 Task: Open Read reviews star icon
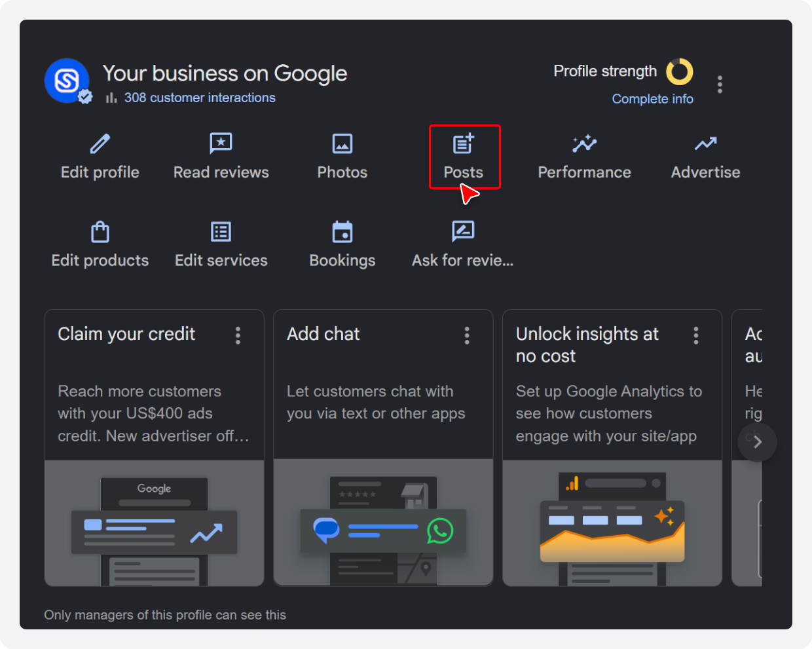point(221,143)
